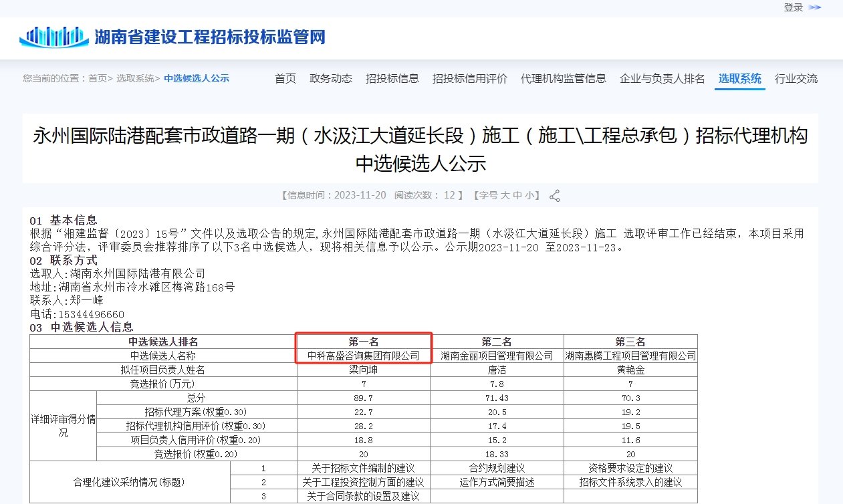843x504 pixels.
Task: Click row label 详细评审得分情况
Action: [x=63, y=426]
